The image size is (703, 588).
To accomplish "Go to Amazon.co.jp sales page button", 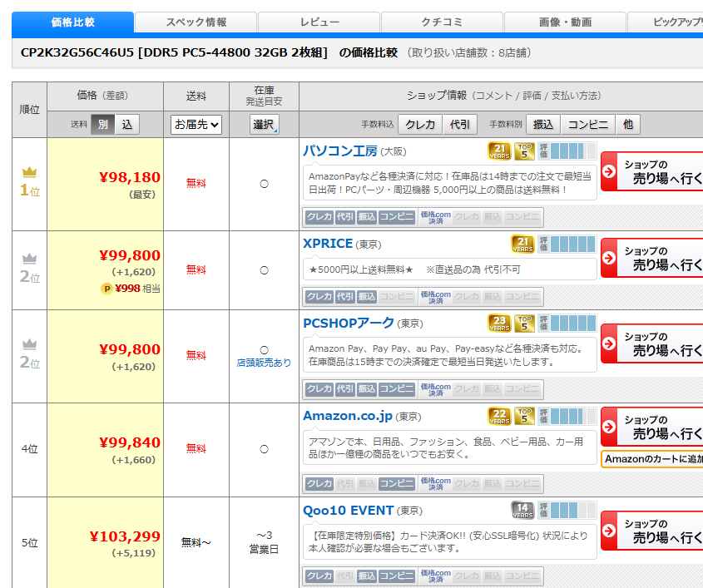I will pos(652,427).
